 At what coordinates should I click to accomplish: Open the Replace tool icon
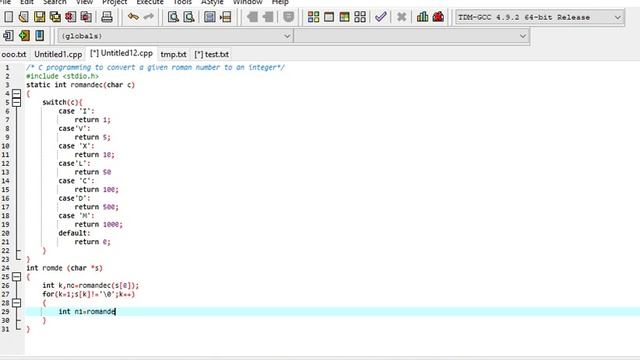[x=189, y=17]
